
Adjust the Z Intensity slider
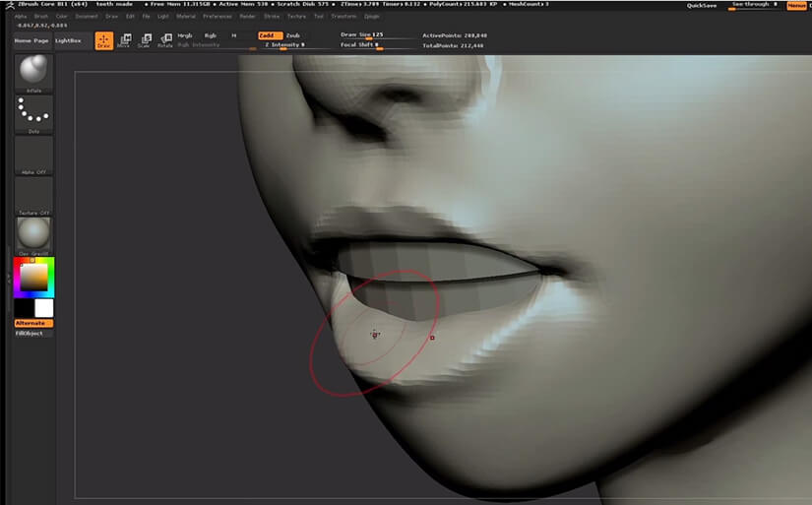tap(294, 45)
